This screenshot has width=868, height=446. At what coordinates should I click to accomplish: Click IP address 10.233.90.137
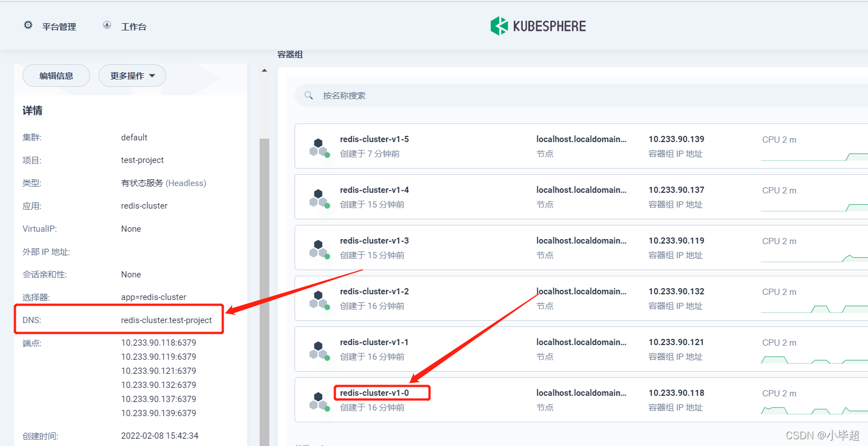click(x=676, y=190)
